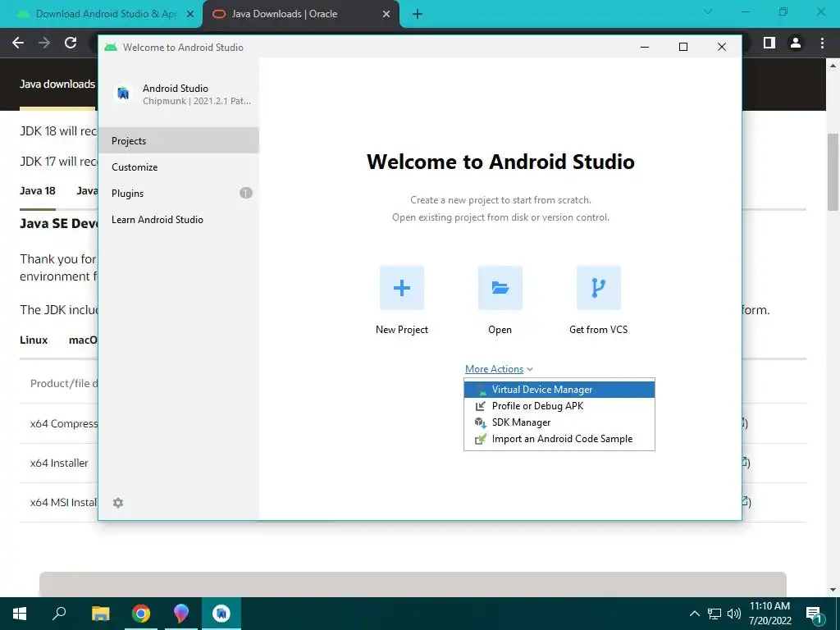Open a new Chrome tab
The height and width of the screenshot is (630, 840).
point(418,15)
